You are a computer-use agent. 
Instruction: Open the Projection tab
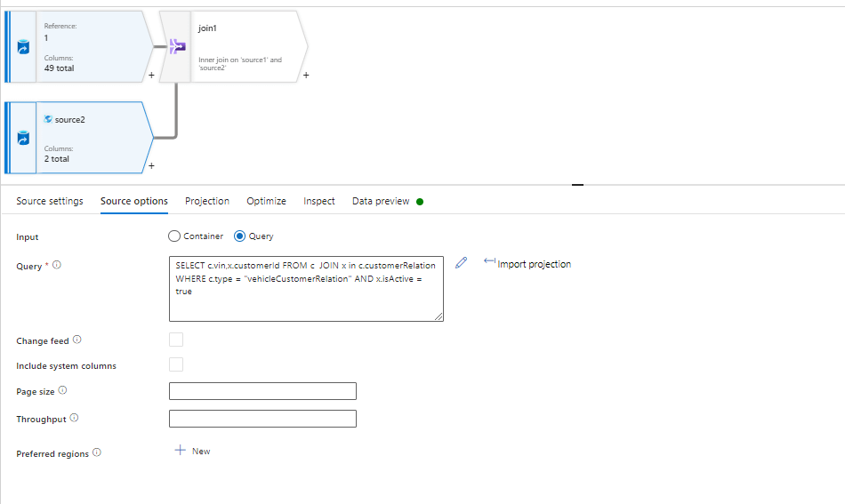[x=207, y=201]
